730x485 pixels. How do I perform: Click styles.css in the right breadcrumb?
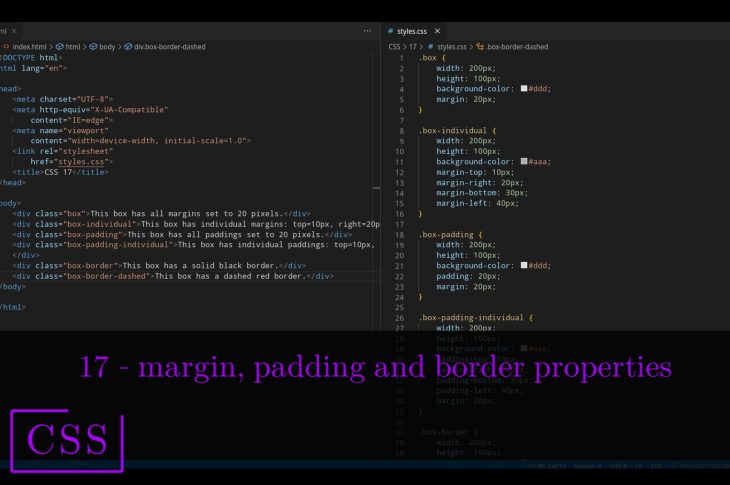pos(451,46)
